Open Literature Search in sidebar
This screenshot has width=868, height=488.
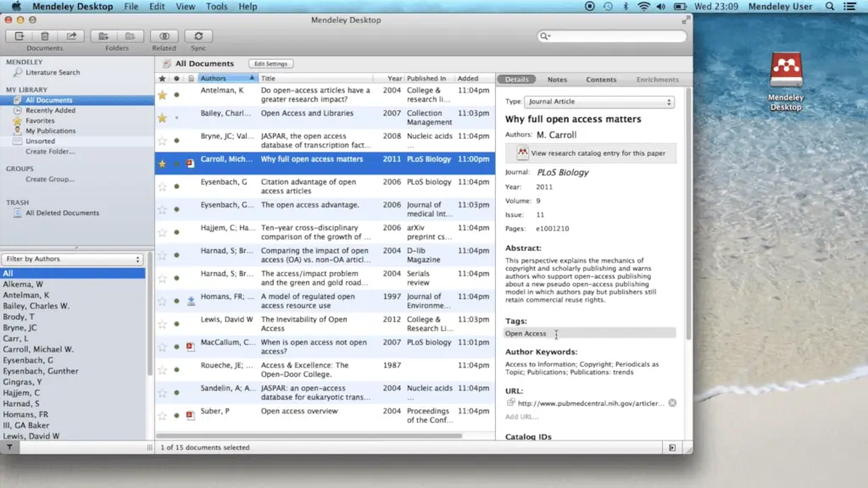coord(53,73)
